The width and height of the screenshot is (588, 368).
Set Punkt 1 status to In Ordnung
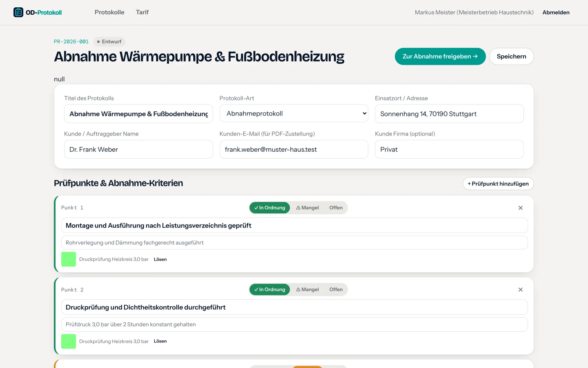tap(270, 208)
